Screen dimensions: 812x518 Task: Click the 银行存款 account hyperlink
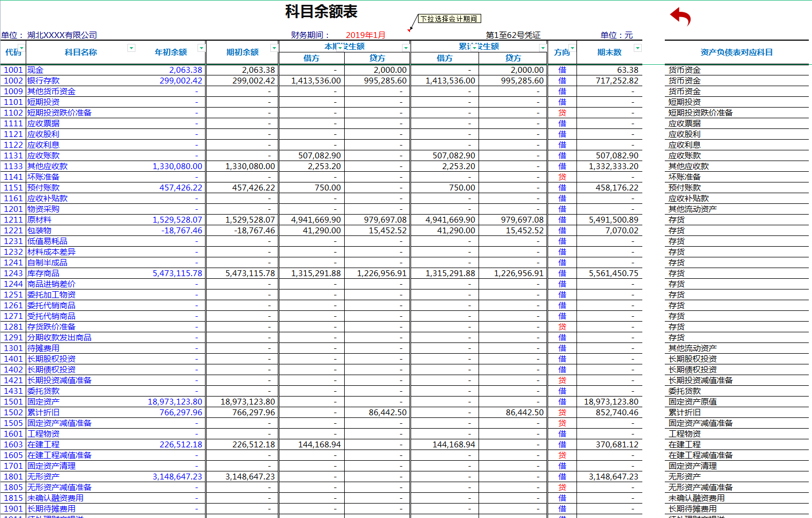pos(42,80)
